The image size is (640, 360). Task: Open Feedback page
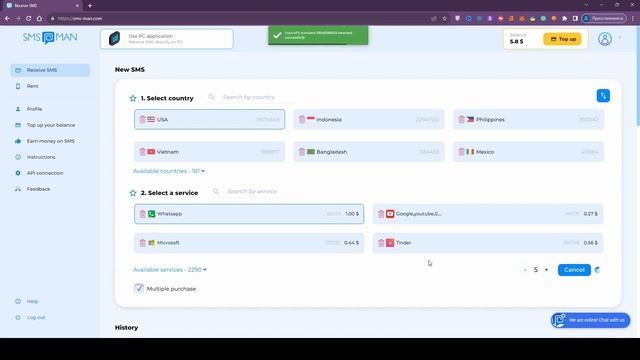coord(38,189)
